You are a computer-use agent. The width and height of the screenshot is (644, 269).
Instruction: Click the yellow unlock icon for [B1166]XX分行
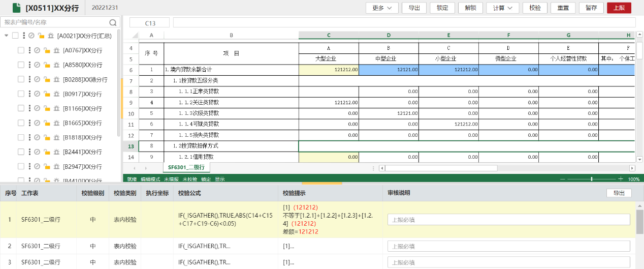point(46,108)
